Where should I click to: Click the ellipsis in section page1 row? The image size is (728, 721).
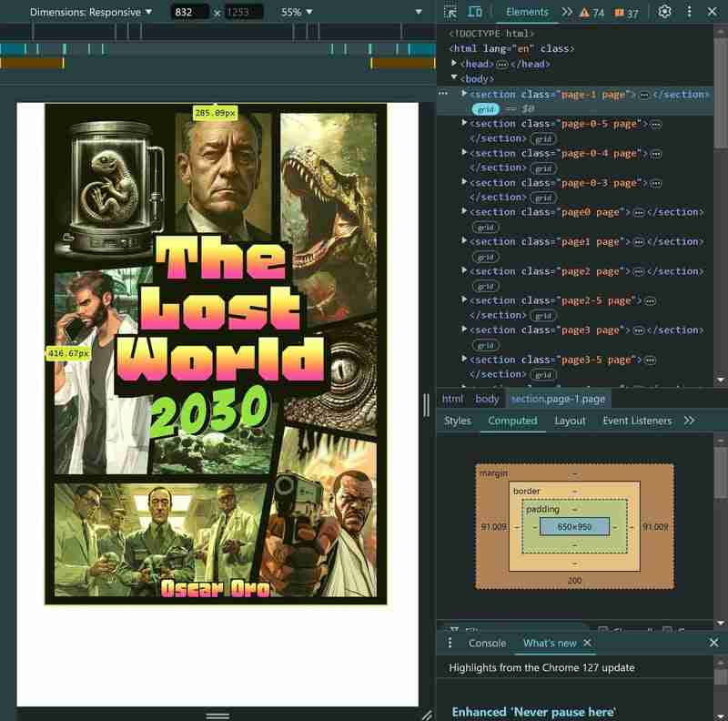pos(639,242)
